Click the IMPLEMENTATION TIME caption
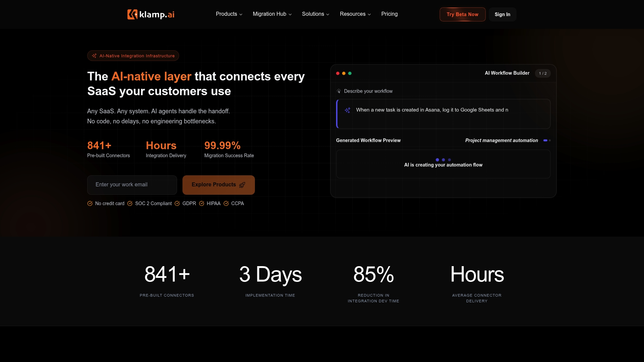The image size is (644, 362). click(x=270, y=295)
